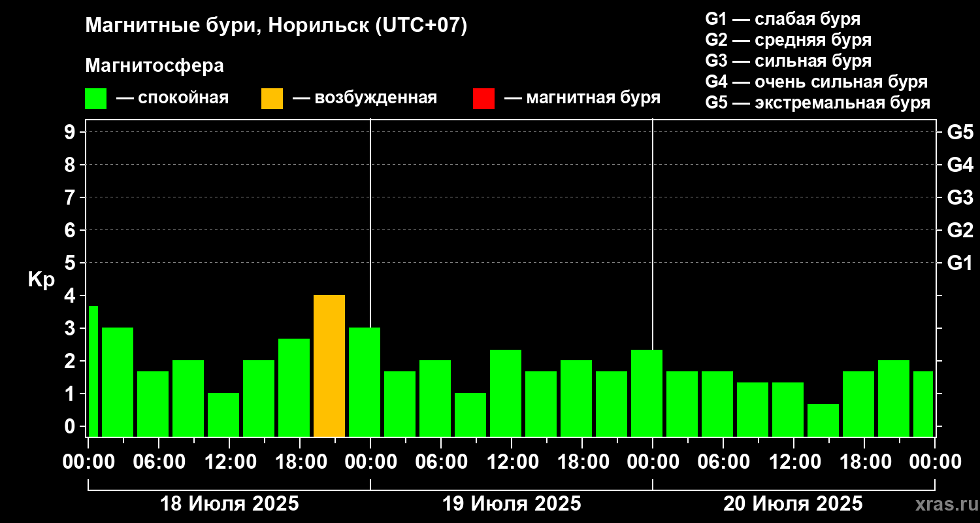980x523 pixels.
Task: Click the first '00:00' label starting 18 July
Action: coord(88,462)
